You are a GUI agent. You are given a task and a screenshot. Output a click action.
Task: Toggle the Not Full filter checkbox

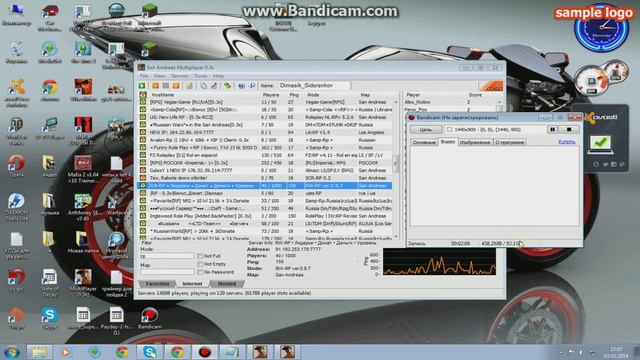(200, 256)
